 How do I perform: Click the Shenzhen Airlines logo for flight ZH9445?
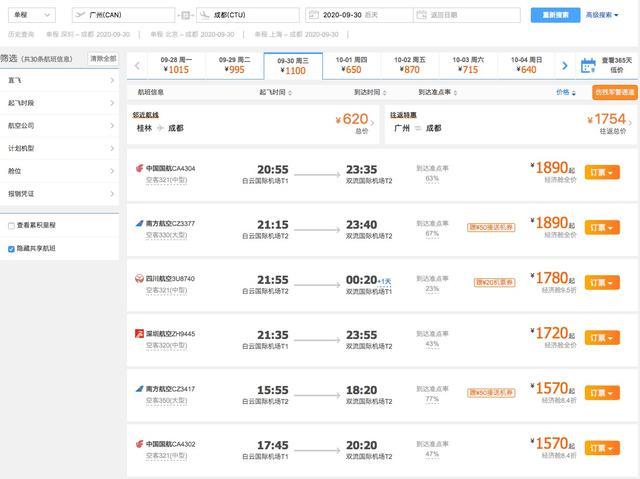[139, 333]
